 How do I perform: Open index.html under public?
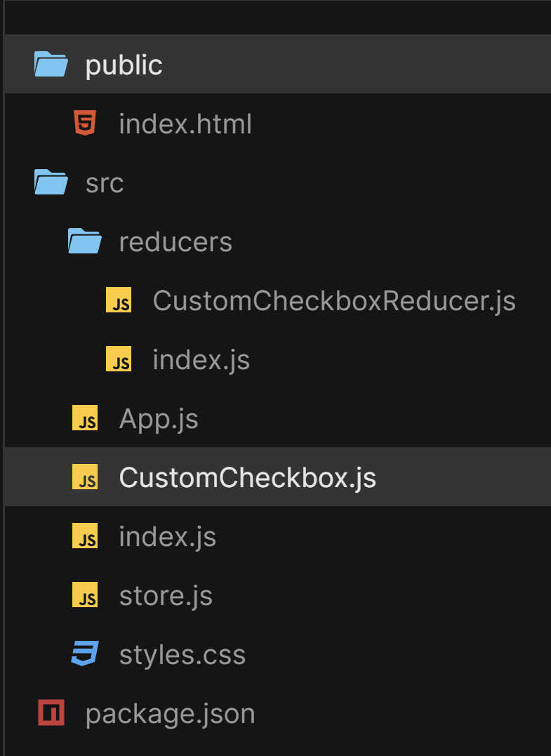186,124
